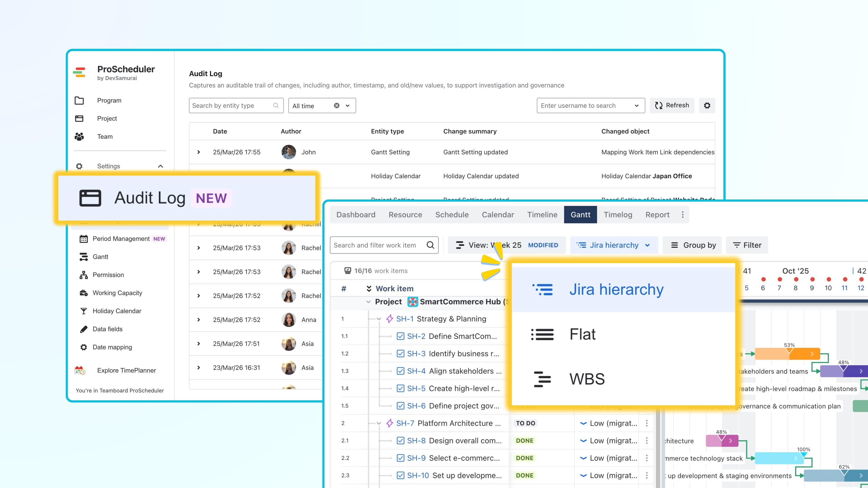Open the Holiday Calendar settings
This screenshot has width=868, height=488.
click(x=117, y=311)
